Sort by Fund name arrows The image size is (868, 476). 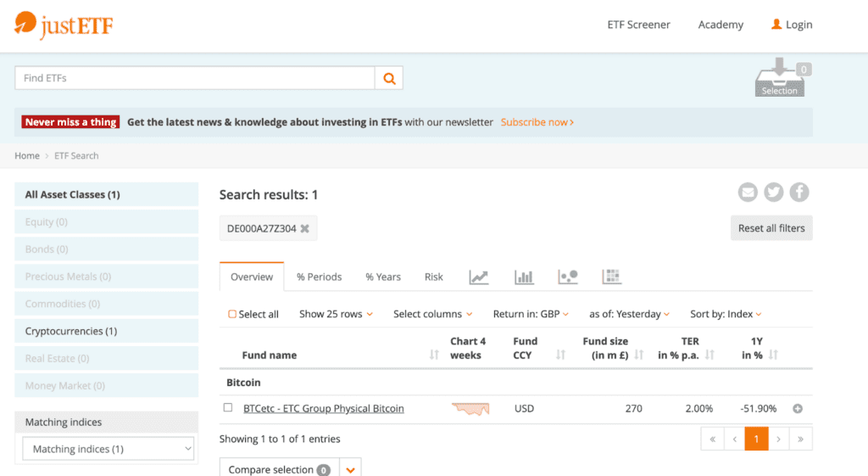click(434, 355)
